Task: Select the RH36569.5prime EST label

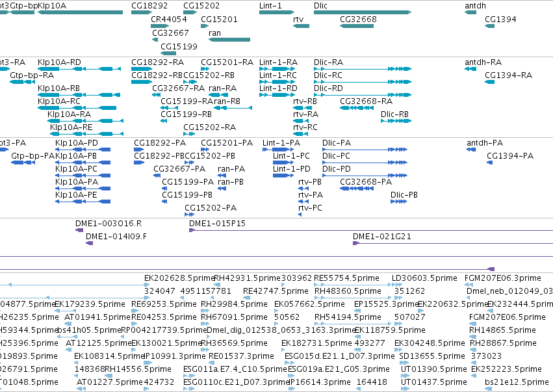Action: click(x=234, y=343)
